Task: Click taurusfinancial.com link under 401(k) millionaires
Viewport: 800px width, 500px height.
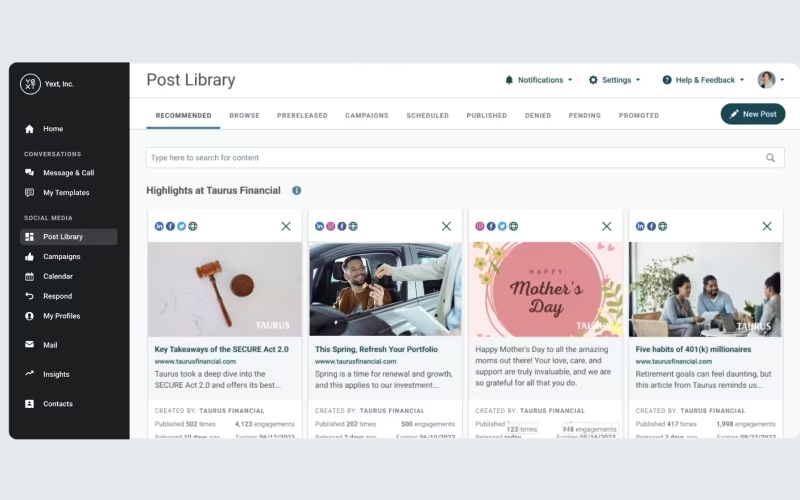Action: [673, 362]
